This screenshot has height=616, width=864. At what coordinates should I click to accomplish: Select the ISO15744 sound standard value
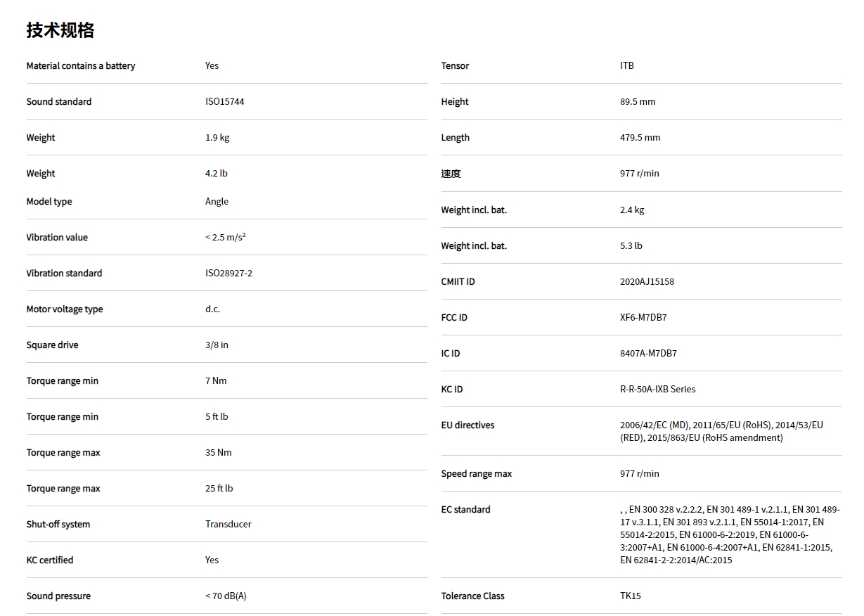tap(225, 102)
